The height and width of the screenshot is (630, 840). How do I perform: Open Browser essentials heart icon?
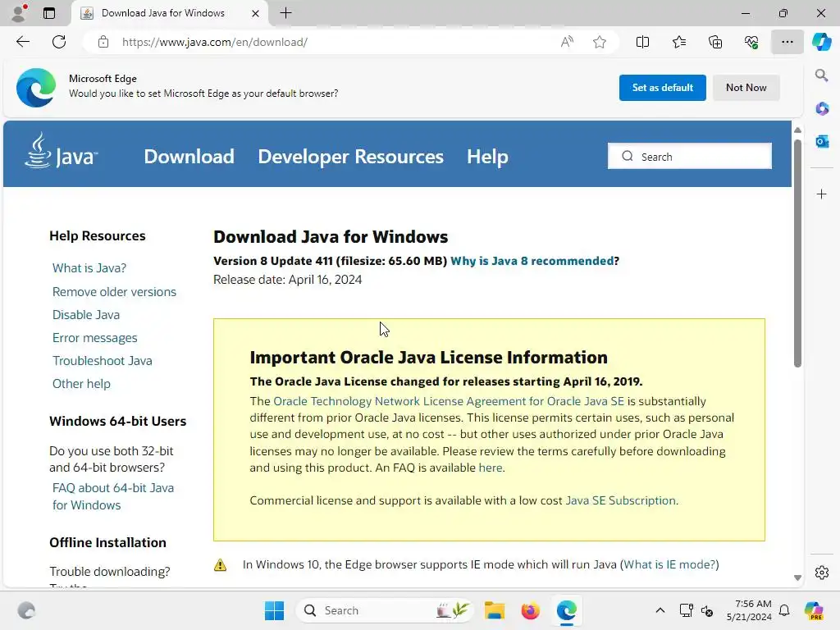(751, 42)
